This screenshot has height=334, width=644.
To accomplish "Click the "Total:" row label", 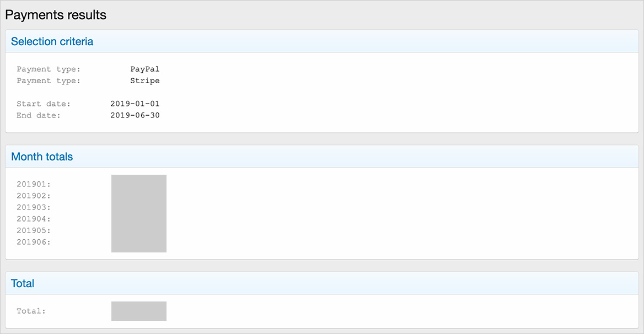I will tap(31, 311).
